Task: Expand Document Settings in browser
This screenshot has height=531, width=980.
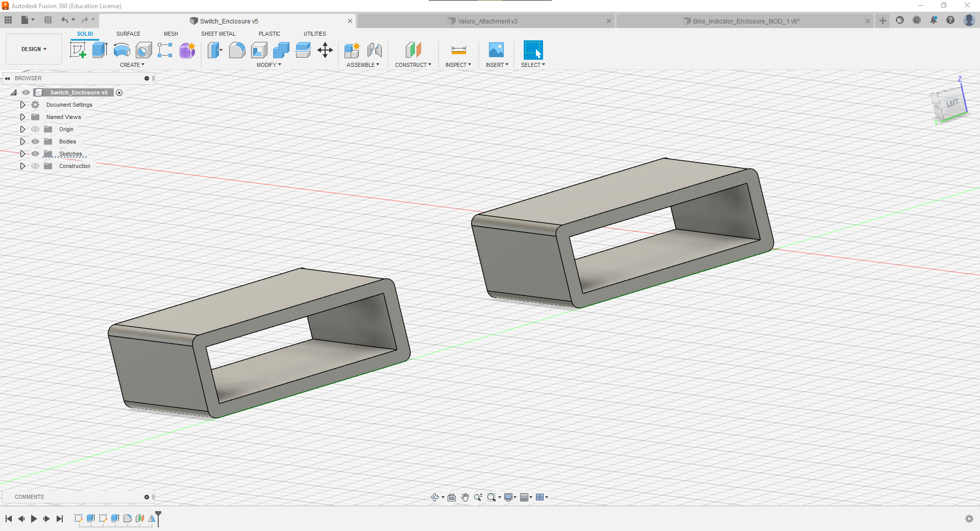Action: click(22, 105)
